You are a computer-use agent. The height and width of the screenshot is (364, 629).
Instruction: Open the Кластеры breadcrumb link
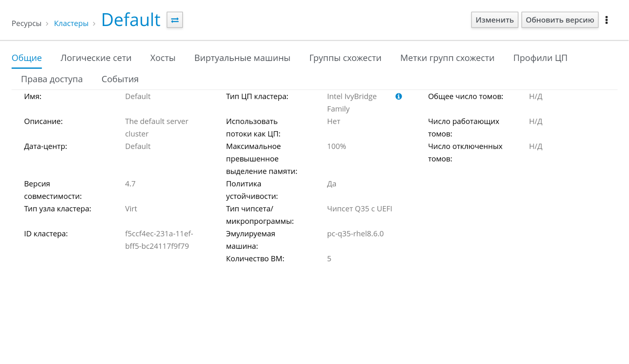(x=71, y=24)
